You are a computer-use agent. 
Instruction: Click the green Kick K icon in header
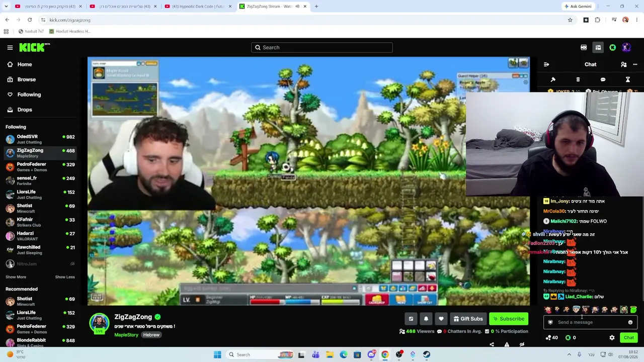[612, 47]
